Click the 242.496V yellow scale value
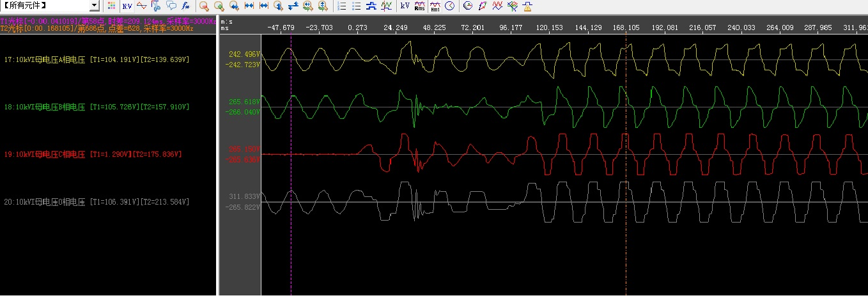The width and height of the screenshot is (868, 298). pyautogui.click(x=244, y=54)
